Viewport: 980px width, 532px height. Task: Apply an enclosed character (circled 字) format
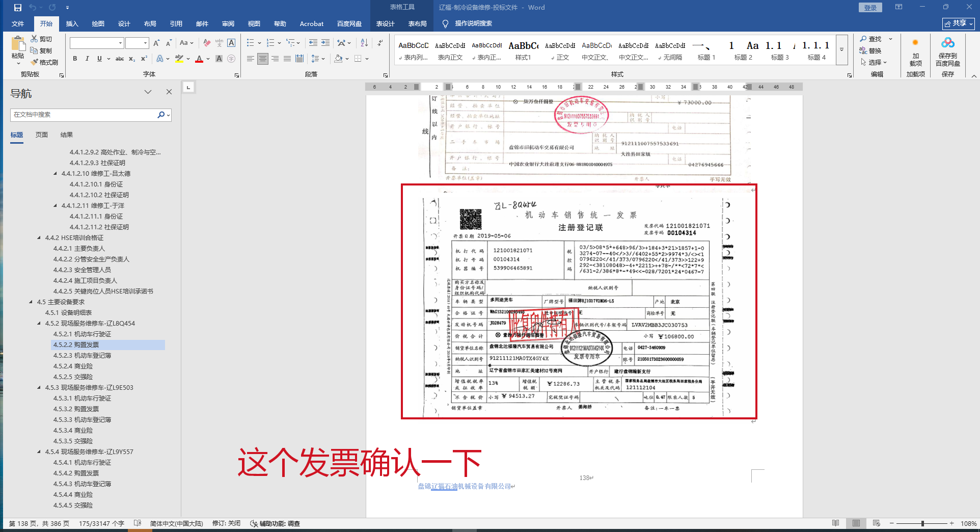tap(231, 59)
